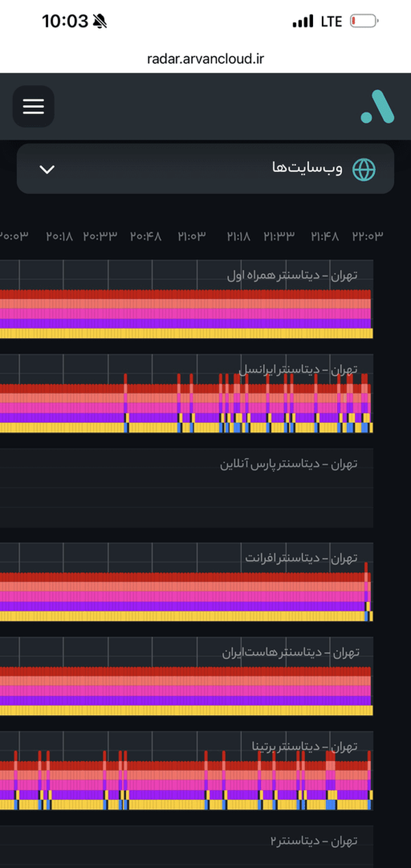Tap the cellular signal bars icon

pyautogui.click(x=303, y=22)
